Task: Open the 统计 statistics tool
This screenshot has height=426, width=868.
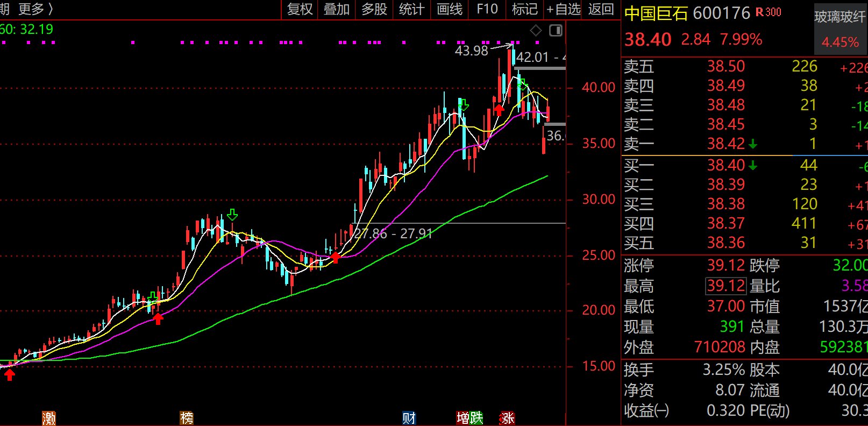Action: coord(412,9)
